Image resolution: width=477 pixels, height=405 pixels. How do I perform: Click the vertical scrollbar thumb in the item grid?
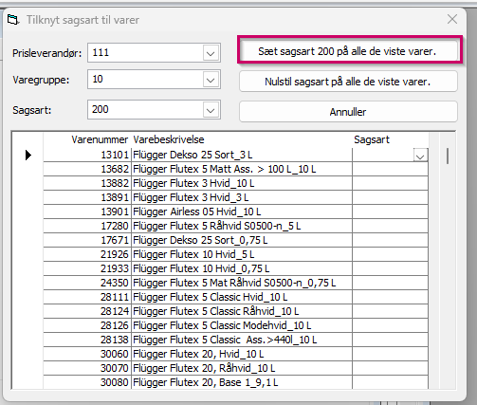[x=447, y=156]
